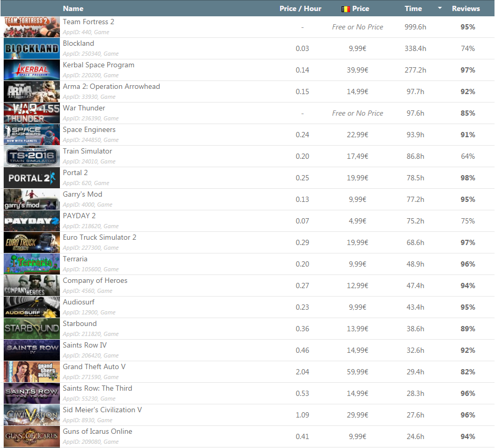Open the Company of Heroes name link
495x448 pixels.
click(95, 281)
